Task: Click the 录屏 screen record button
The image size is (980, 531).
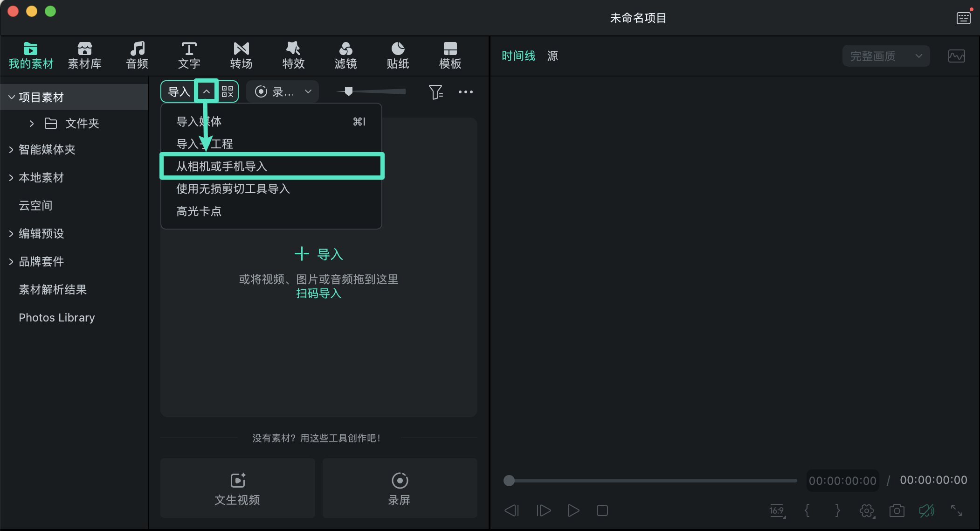Action: click(x=400, y=488)
